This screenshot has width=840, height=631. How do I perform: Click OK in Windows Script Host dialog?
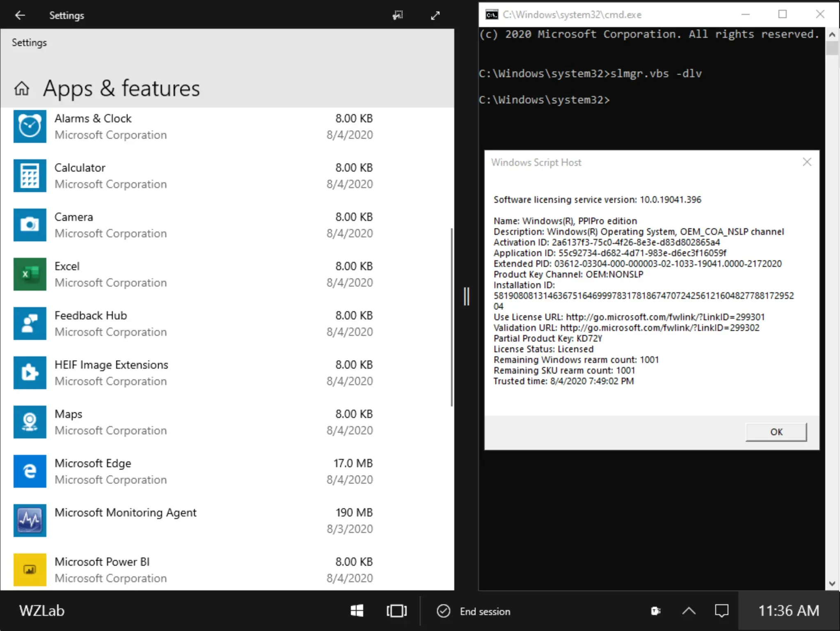[776, 432]
